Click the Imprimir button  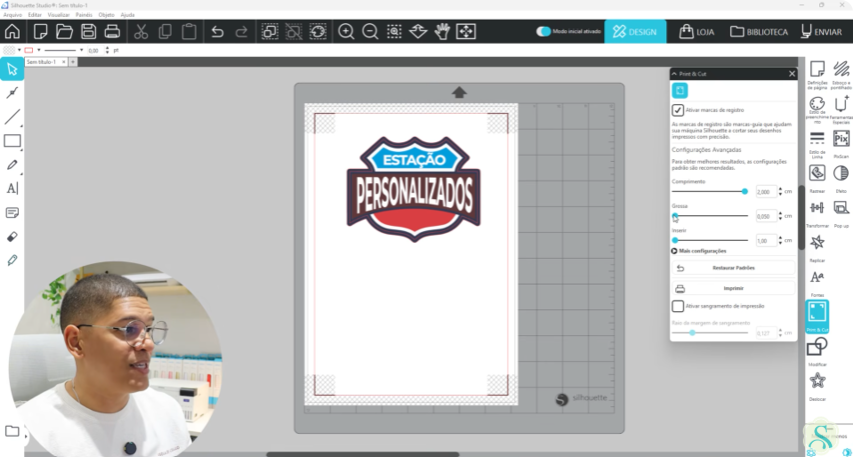click(733, 288)
